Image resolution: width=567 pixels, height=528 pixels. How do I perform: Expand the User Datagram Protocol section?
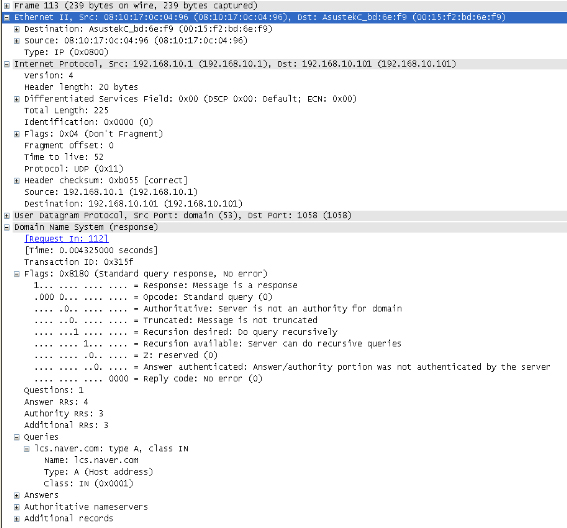(x=7, y=216)
